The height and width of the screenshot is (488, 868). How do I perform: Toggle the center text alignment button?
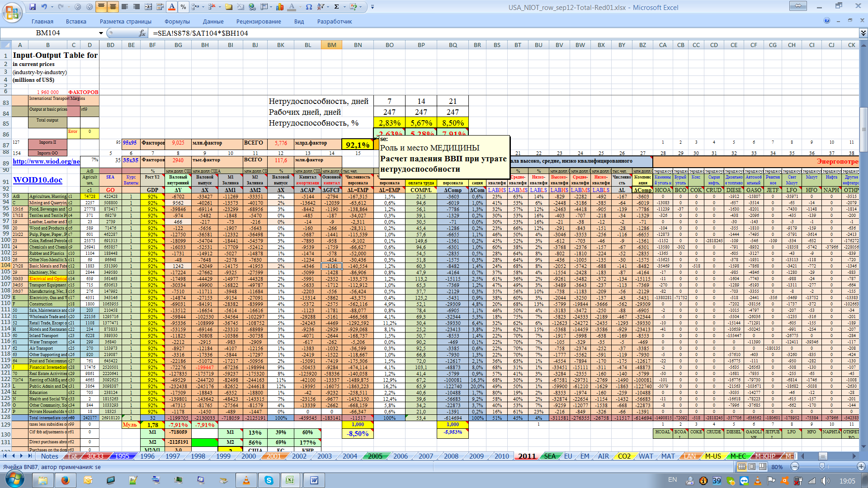pyautogui.click(x=113, y=7)
